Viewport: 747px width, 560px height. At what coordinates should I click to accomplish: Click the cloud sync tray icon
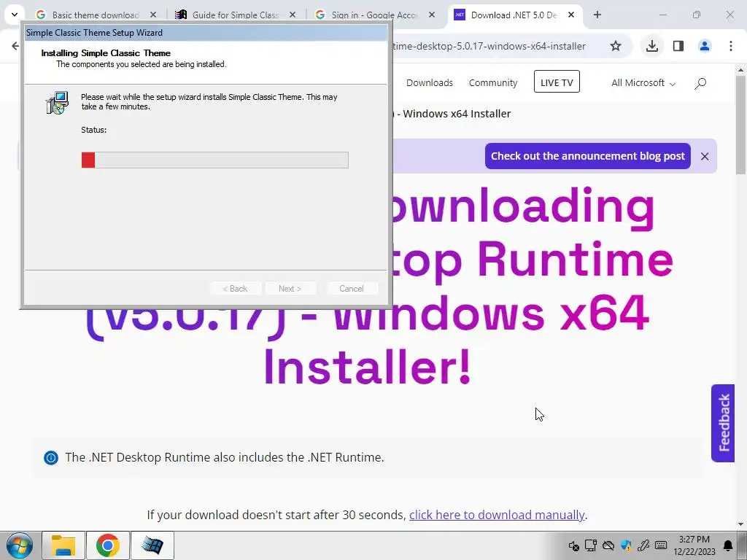point(608,545)
